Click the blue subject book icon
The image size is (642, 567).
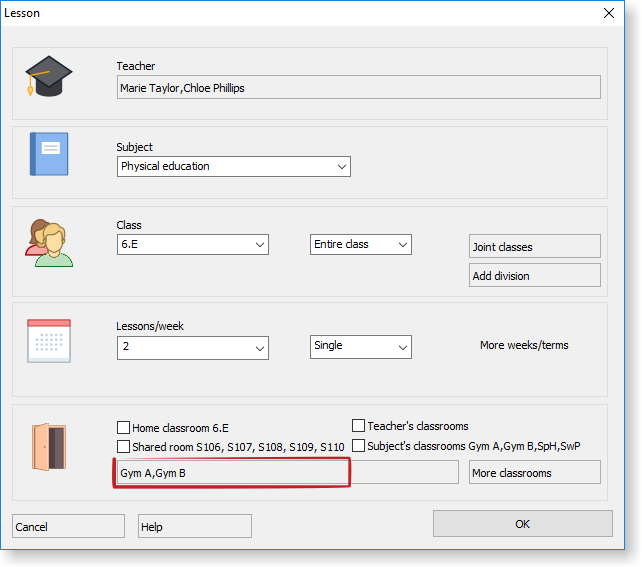[x=48, y=154]
